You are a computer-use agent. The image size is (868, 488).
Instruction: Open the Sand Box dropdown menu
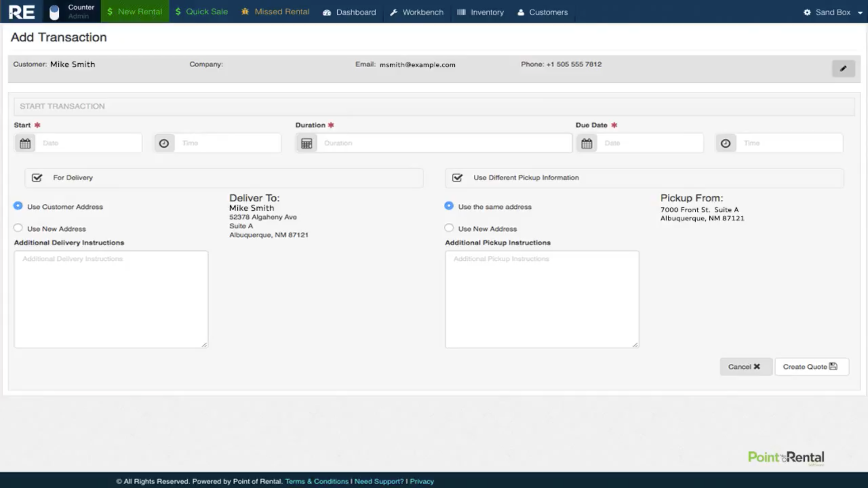833,12
